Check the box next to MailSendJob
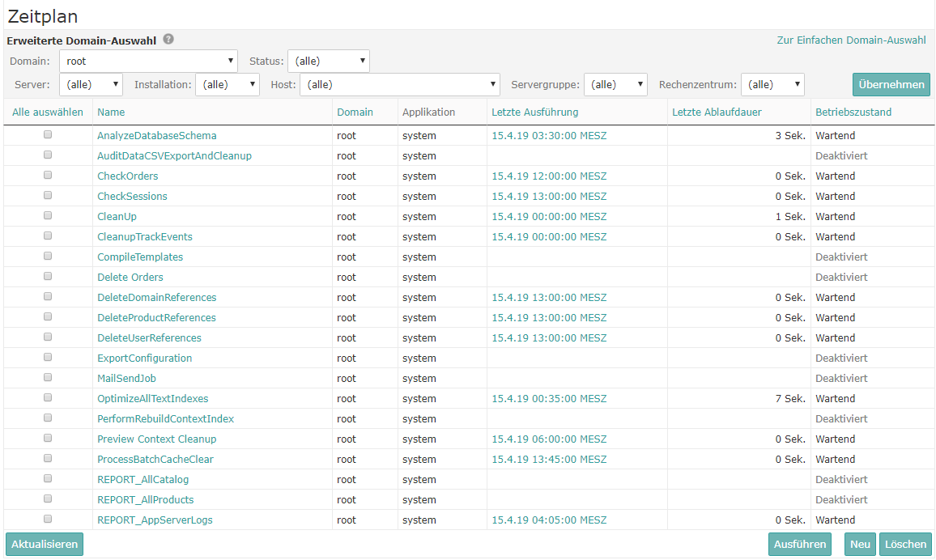This screenshot has width=936, height=560. (48, 378)
